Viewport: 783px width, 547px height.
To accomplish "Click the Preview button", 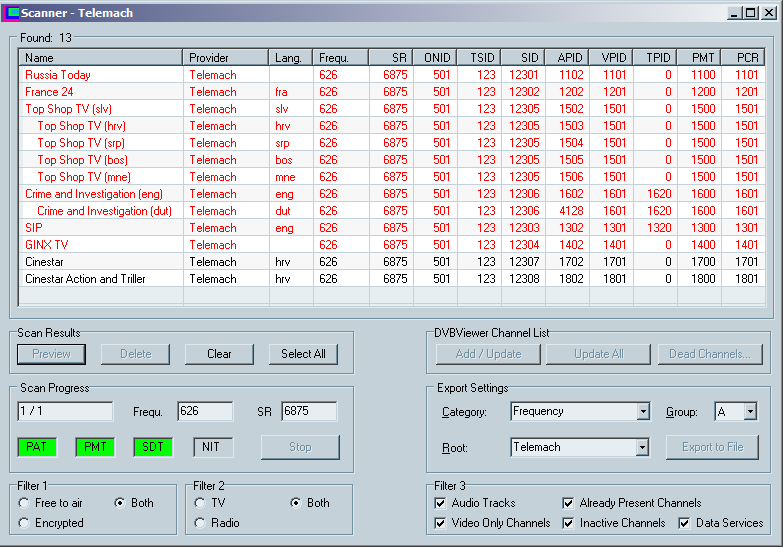I will tap(51, 354).
